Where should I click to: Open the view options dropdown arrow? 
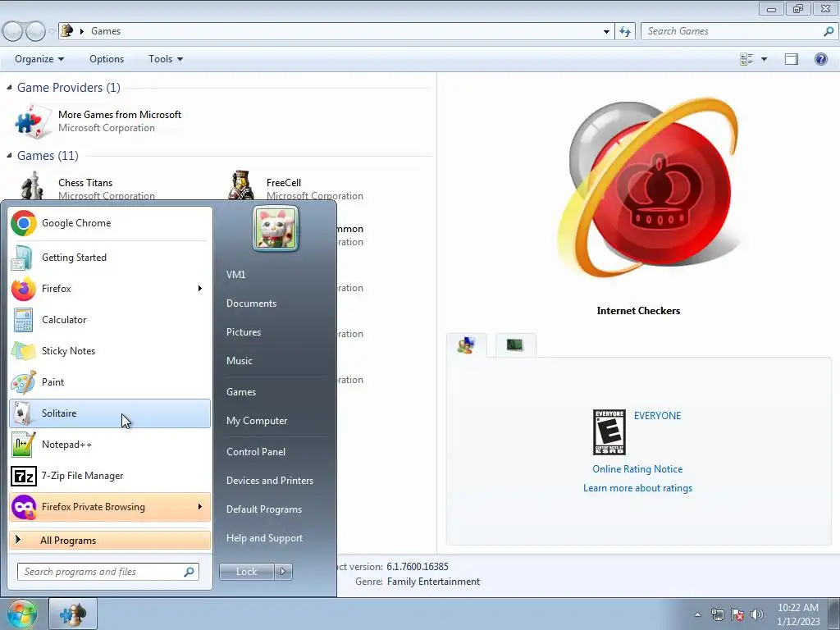point(764,59)
